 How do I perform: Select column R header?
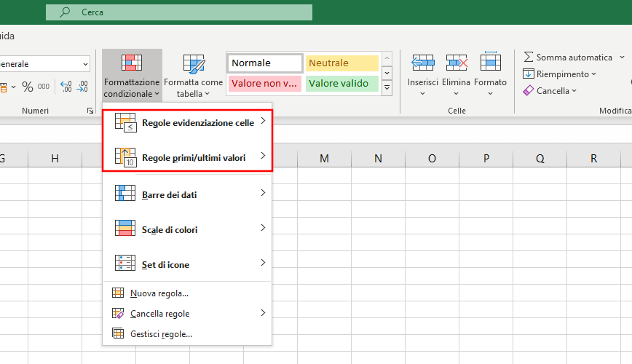pos(593,159)
